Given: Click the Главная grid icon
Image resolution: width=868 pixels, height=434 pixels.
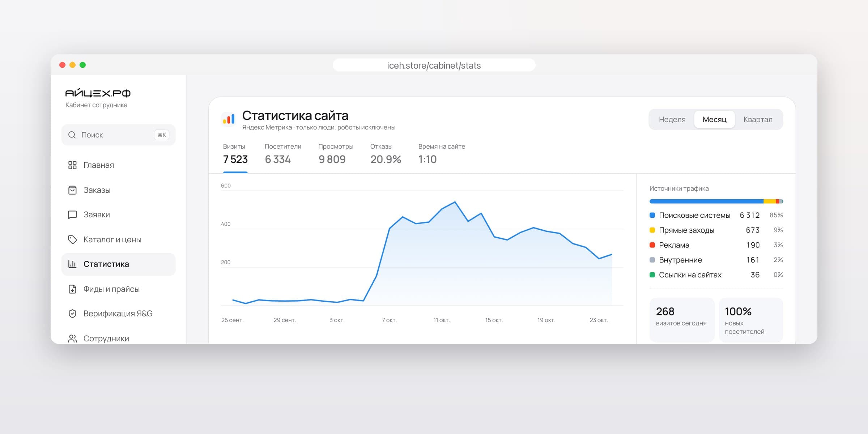Looking at the screenshot, I should click(x=72, y=165).
